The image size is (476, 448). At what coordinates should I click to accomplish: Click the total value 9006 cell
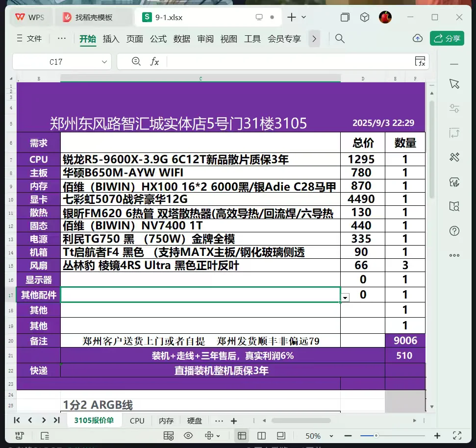click(x=405, y=341)
